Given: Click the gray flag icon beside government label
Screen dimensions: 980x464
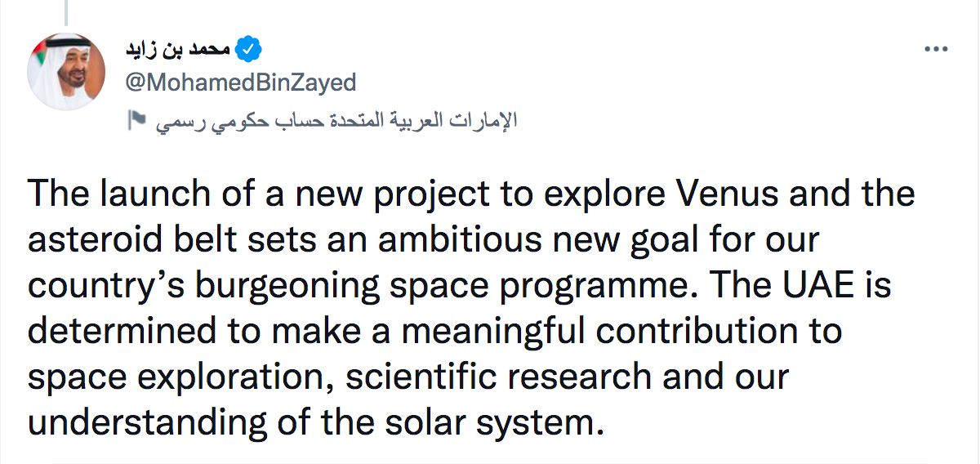Looking at the screenshot, I should coord(136,120).
